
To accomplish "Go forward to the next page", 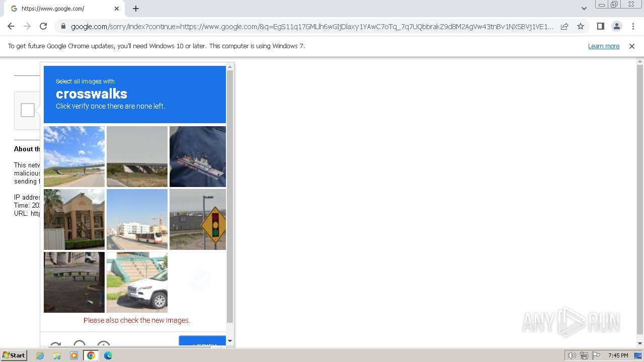I will (27, 26).
